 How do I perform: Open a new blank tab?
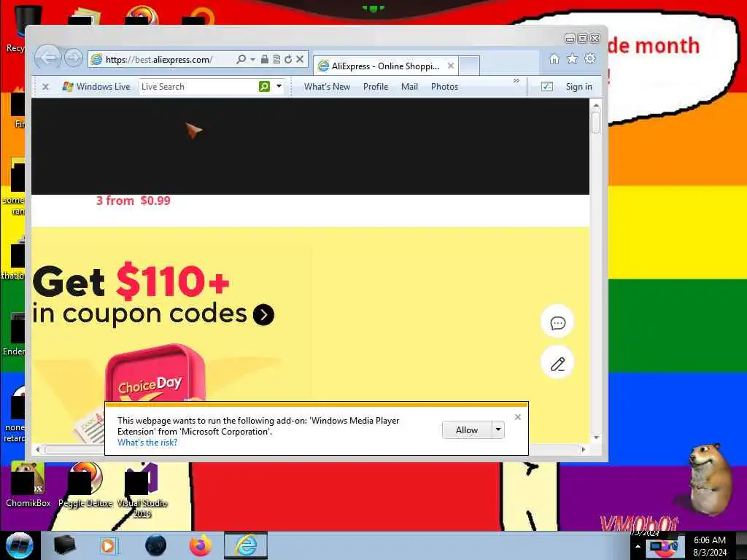pyautogui.click(x=469, y=66)
